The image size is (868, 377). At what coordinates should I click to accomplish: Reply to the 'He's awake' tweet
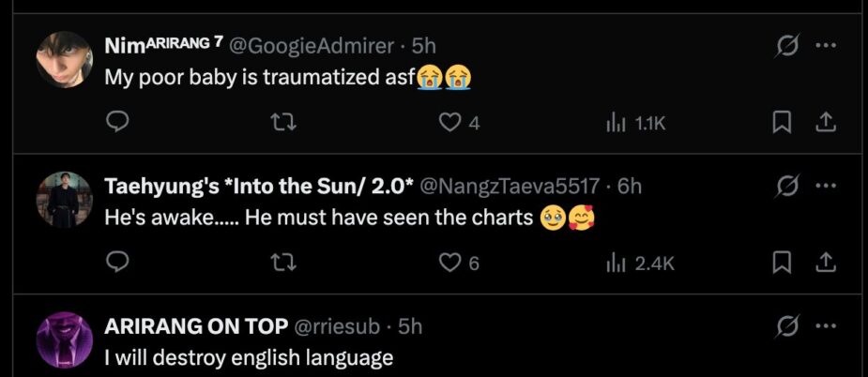click(x=117, y=263)
